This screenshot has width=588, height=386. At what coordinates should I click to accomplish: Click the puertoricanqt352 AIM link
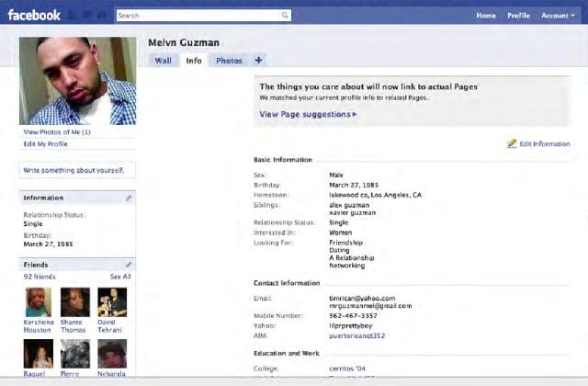click(357, 335)
